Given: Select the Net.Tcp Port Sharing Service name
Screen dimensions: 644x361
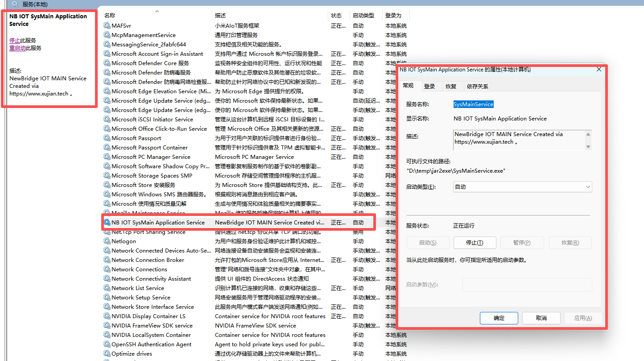Looking at the screenshot, I should coord(149,232).
